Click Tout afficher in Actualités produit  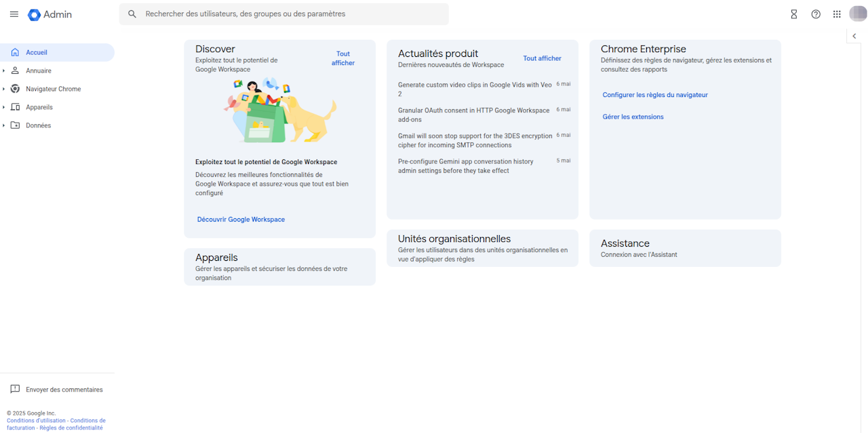pyautogui.click(x=542, y=58)
